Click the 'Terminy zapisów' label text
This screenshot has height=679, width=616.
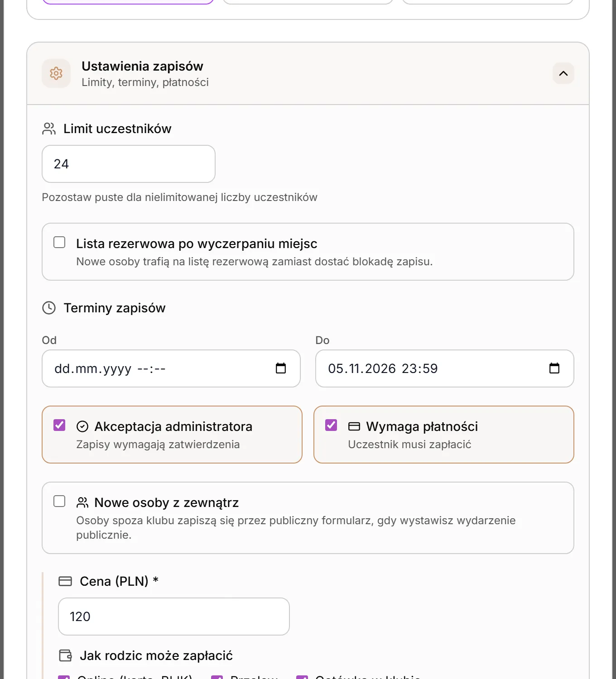115,308
